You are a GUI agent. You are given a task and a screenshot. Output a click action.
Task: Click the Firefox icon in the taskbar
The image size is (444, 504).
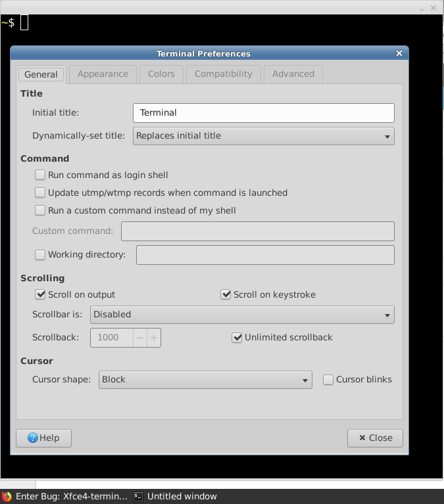click(x=7, y=497)
